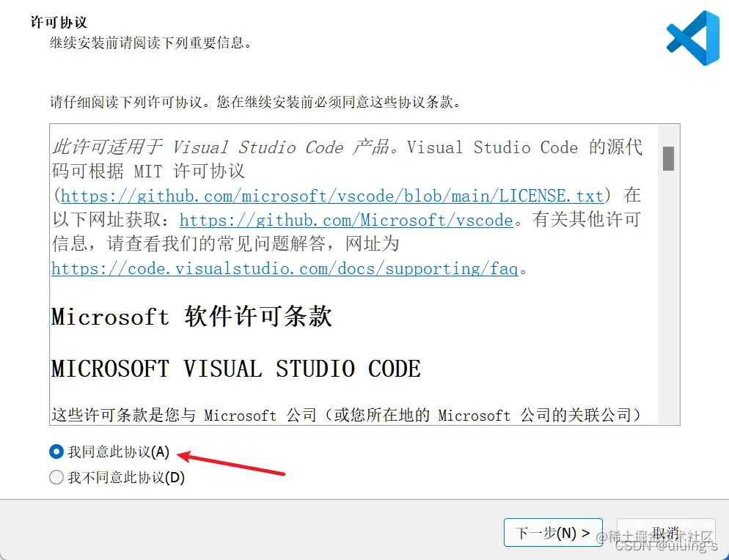The width and height of the screenshot is (729, 560).
Task: Open the vscode LICENSE.txt GitHub link
Action: point(332,196)
